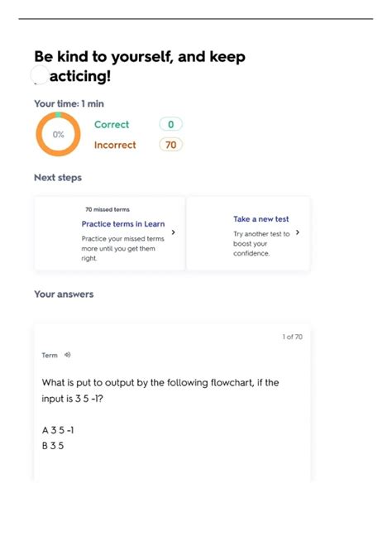Click the 70 missed terms caption
The height and width of the screenshot is (555, 392).
click(108, 209)
